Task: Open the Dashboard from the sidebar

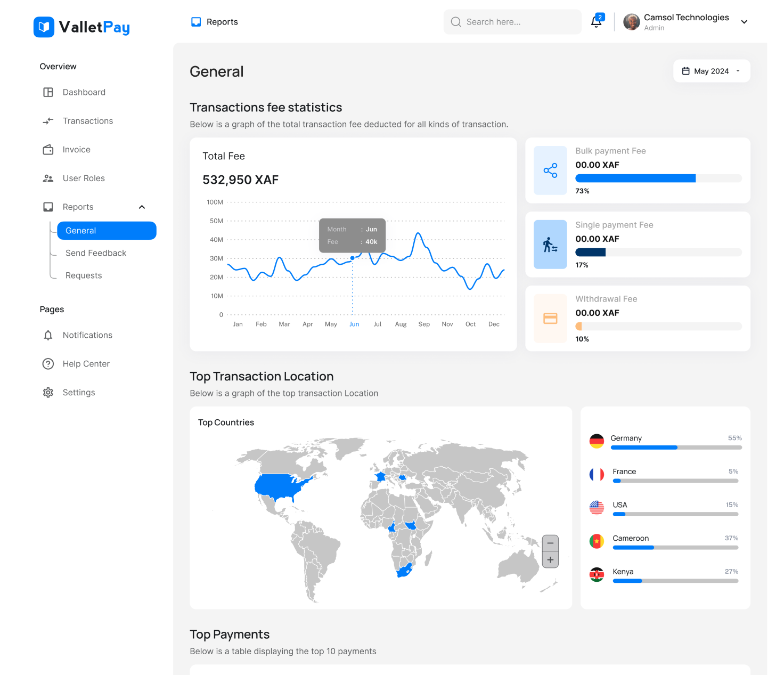Action: (48, 92)
